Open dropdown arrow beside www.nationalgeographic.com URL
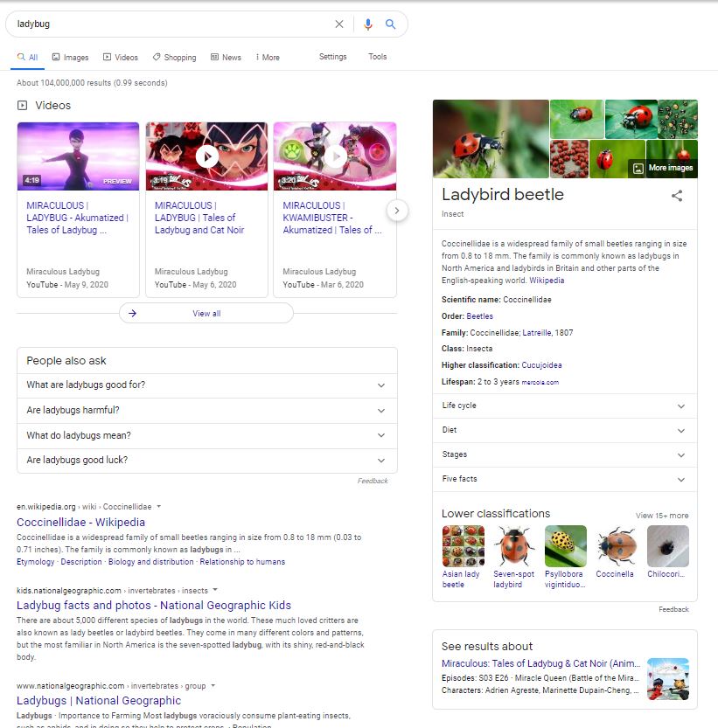The image size is (718, 728). tap(213, 685)
